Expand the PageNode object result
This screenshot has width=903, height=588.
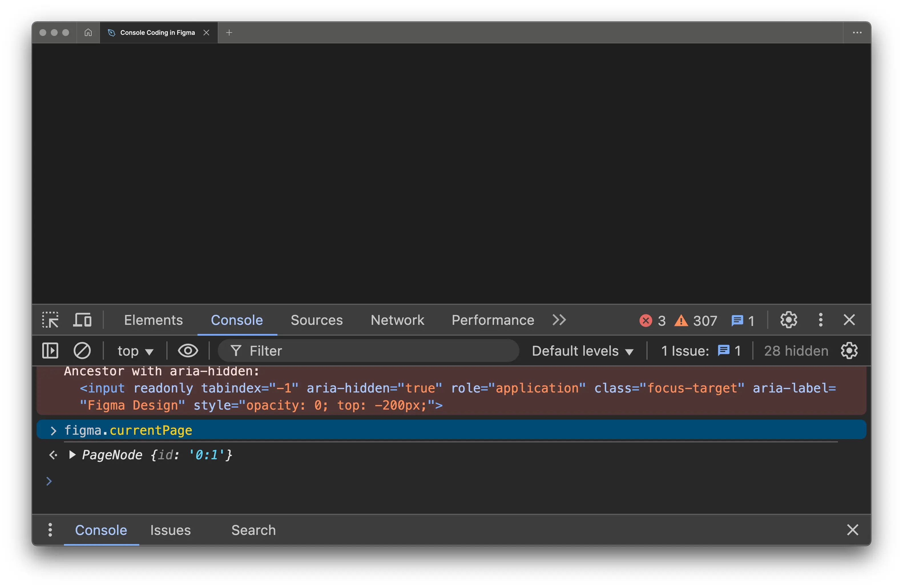[x=72, y=454]
